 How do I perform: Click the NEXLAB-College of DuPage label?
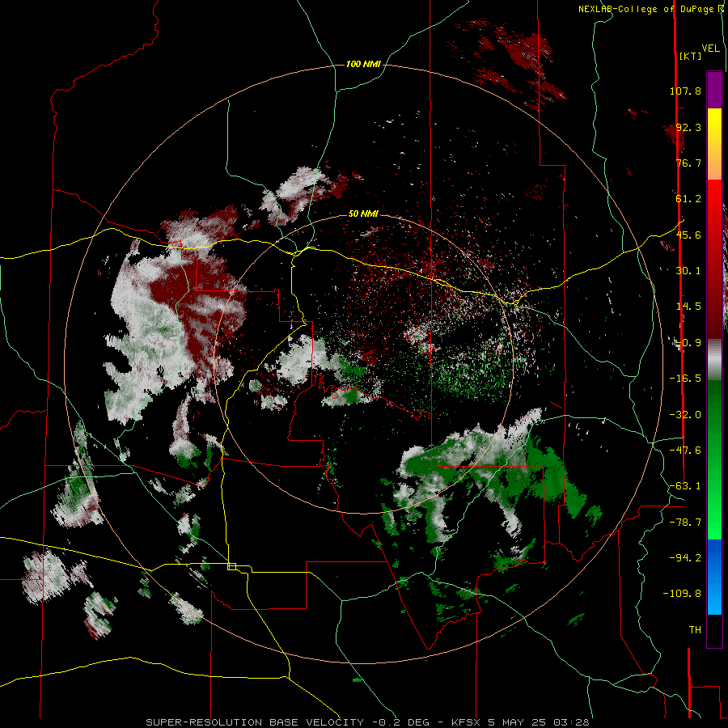pos(651,9)
